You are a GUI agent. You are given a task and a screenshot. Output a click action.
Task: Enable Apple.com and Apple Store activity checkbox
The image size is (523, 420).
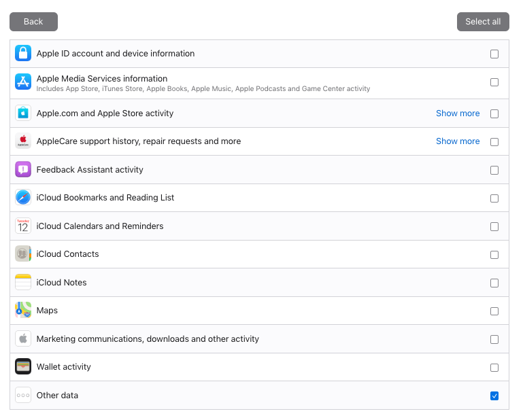pyautogui.click(x=494, y=113)
